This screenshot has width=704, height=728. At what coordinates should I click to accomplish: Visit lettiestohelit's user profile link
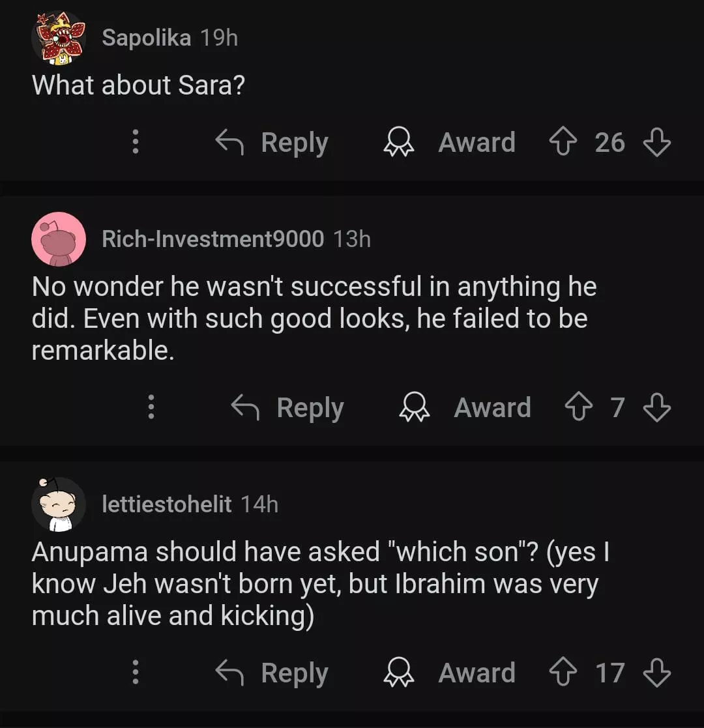166,504
